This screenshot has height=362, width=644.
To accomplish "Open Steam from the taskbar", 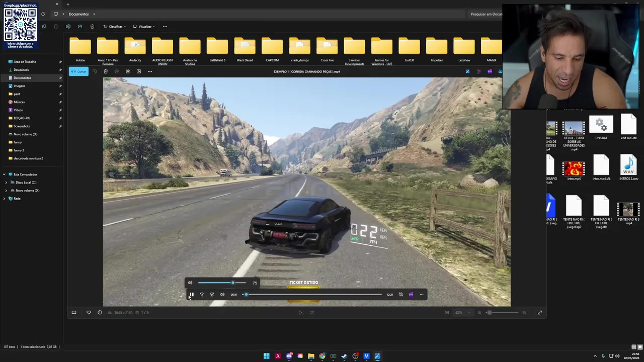I will tap(344, 356).
